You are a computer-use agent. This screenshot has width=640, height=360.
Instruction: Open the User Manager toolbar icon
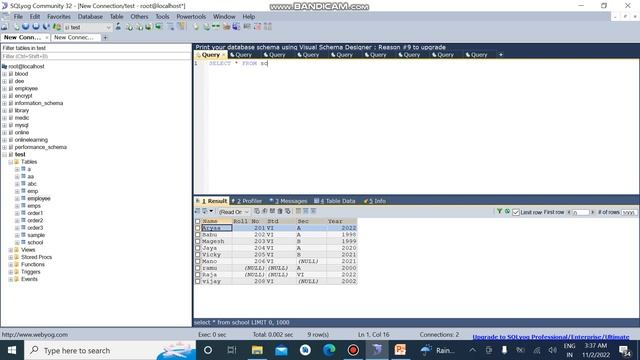[118, 27]
